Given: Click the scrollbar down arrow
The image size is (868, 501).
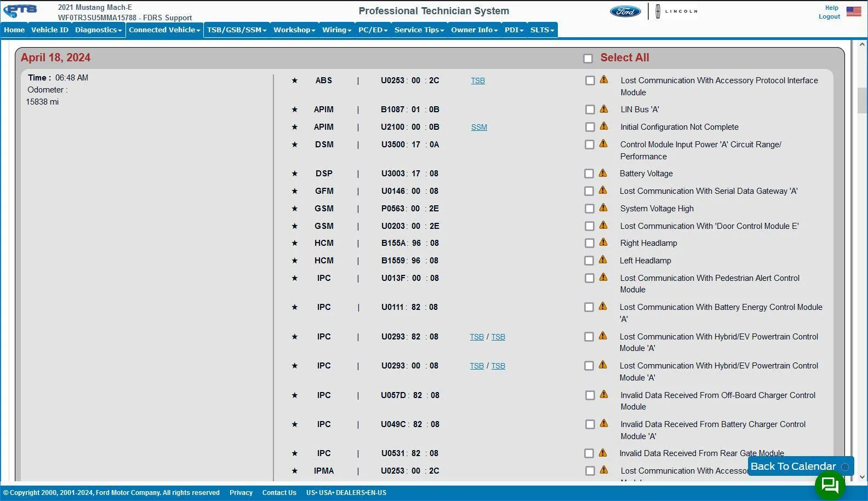Looking at the screenshot, I should click(863, 477).
